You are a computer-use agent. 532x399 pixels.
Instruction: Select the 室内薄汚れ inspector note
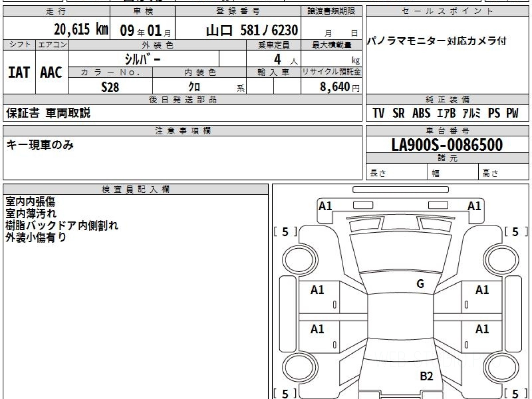pyautogui.click(x=31, y=214)
